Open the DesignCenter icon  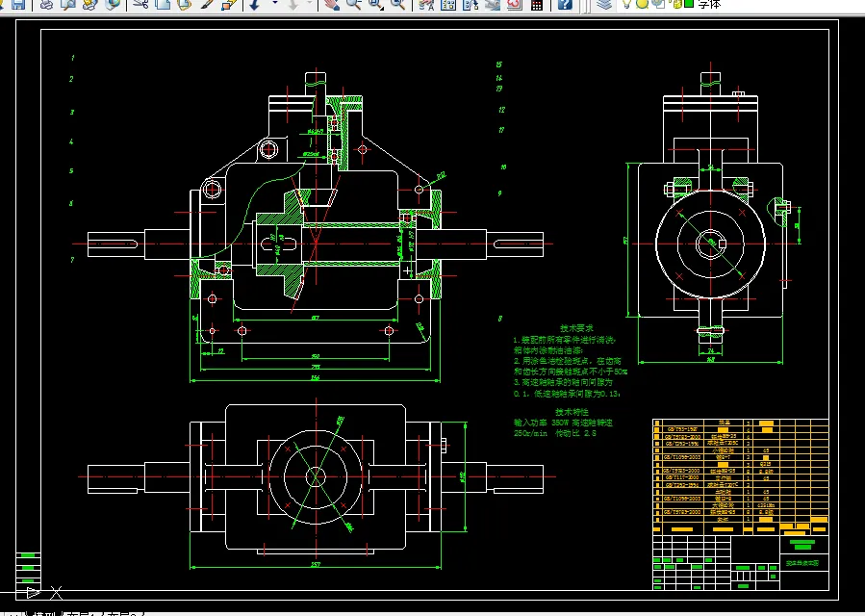[448, 5]
